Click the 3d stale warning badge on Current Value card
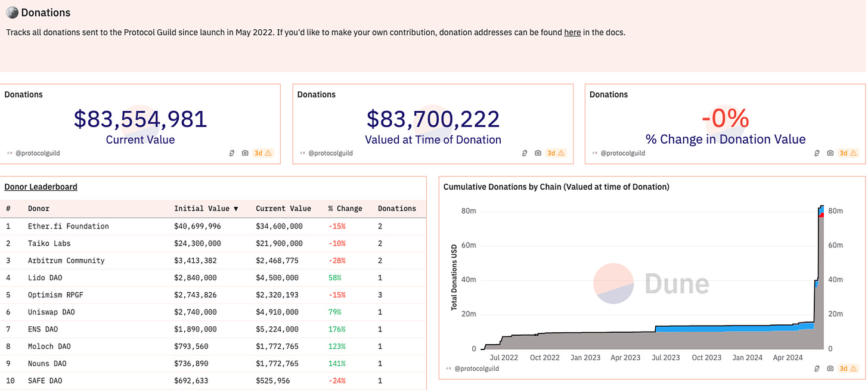Viewport: 868px width, 390px height. tap(263, 153)
